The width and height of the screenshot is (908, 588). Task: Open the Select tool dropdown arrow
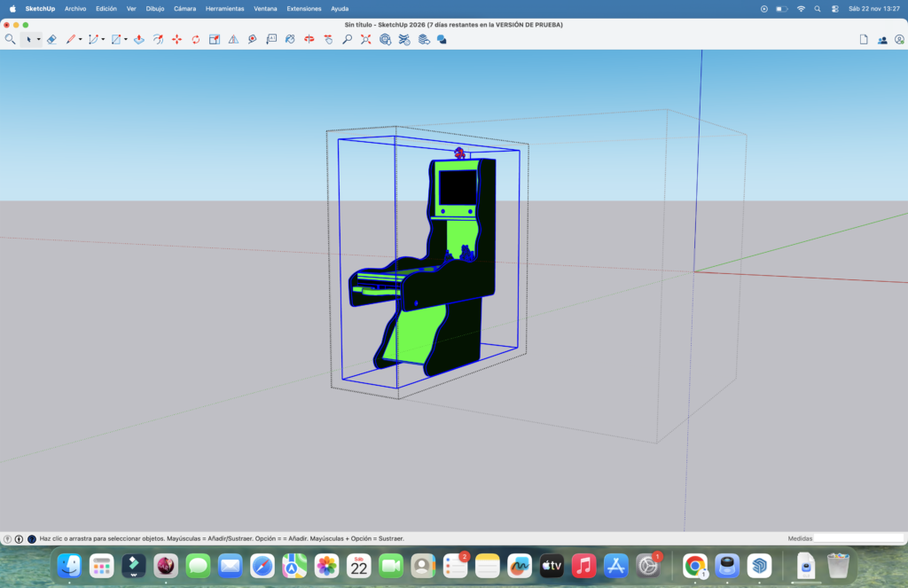[x=38, y=39]
